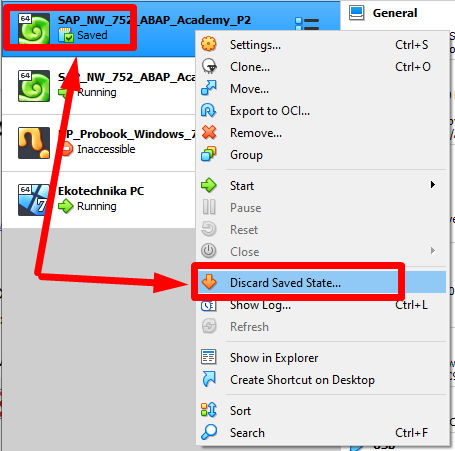Image resolution: width=455 pixels, height=451 pixels.
Task: Open the VM tools menu icon beside SAP_NW_752_ABAP_Academy_P2
Action: coord(307,24)
